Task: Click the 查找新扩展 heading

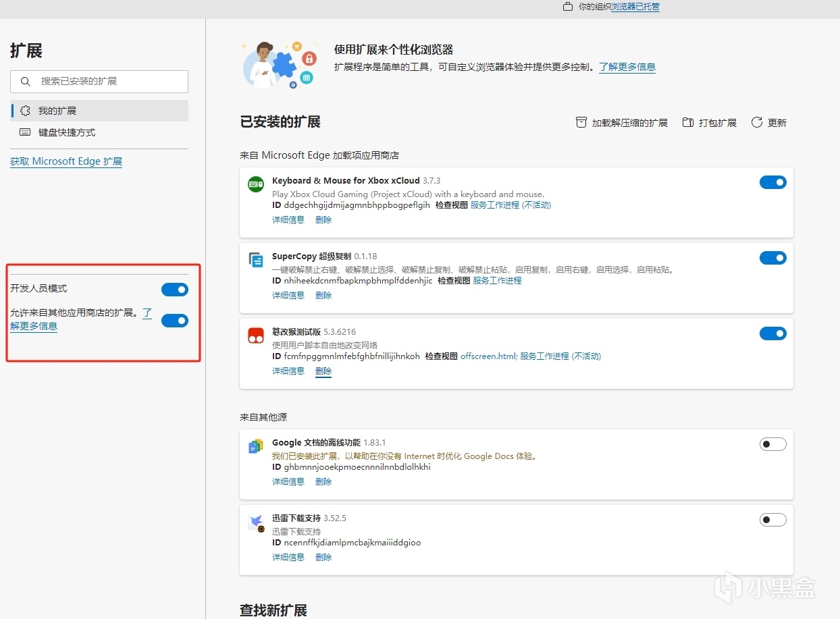Action: (273, 610)
